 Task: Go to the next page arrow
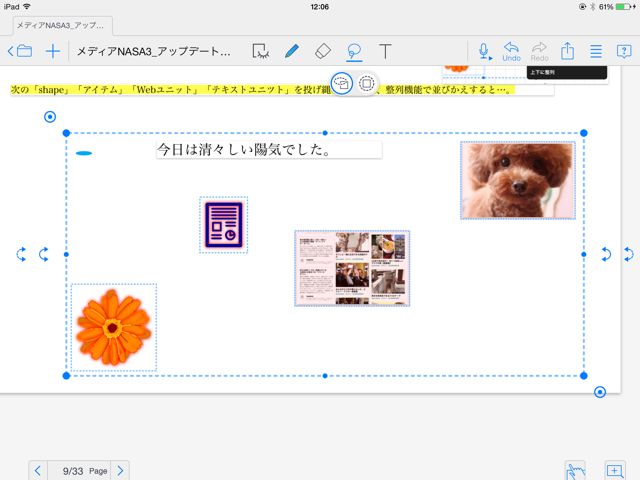(120, 471)
